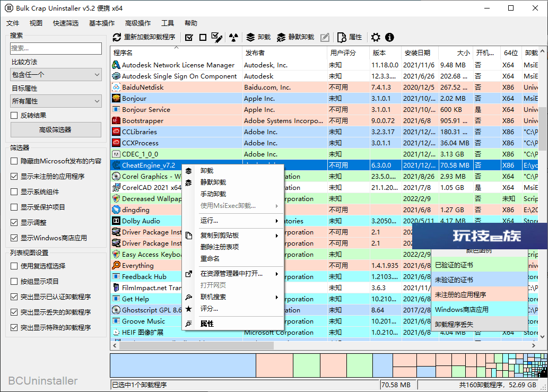
Task: Enable 显示受保护项目 checkbox
Action: point(14,207)
